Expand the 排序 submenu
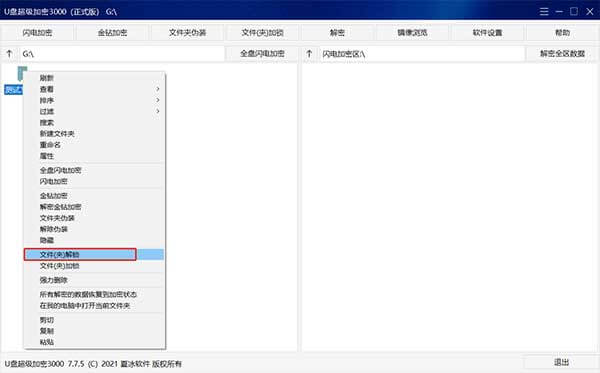This screenshot has width=600, height=373. click(94, 100)
